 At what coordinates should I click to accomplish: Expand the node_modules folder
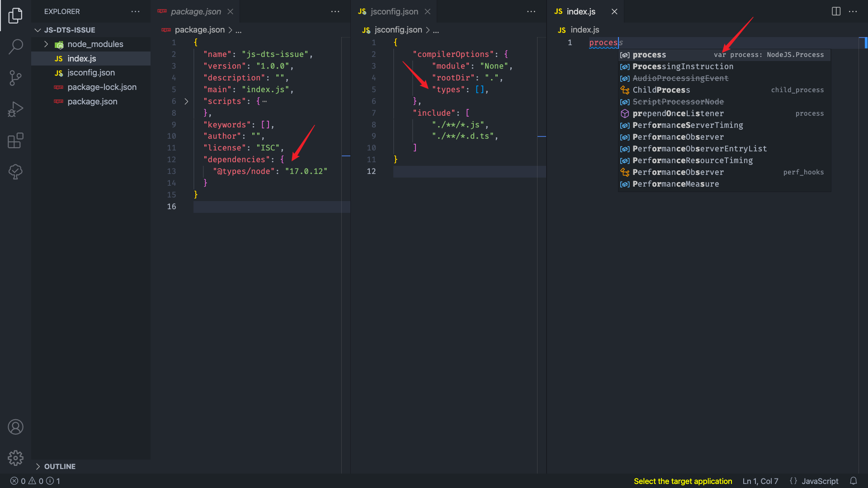click(46, 44)
